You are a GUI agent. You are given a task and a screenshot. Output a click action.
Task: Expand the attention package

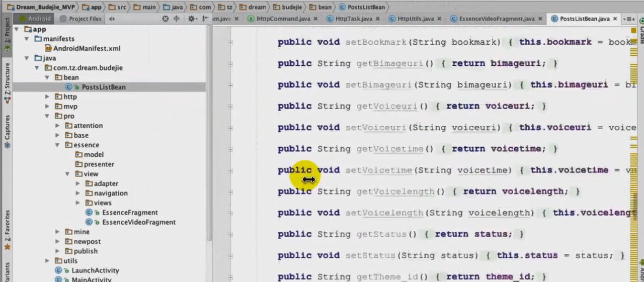point(57,126)
